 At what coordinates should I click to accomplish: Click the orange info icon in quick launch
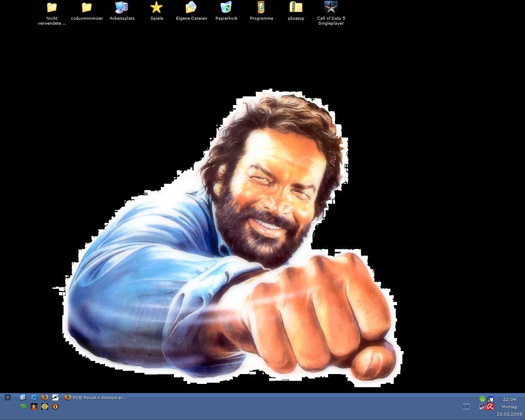pos(55,406)
